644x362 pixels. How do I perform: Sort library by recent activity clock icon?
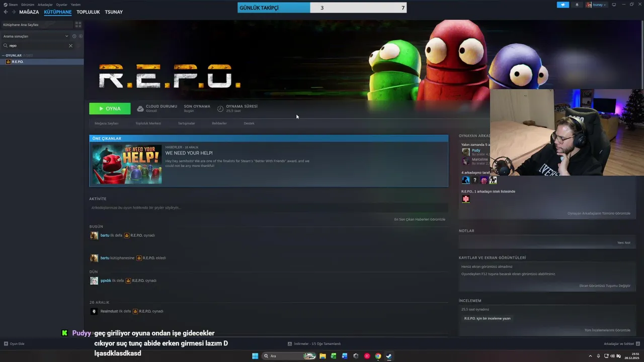click(74, 36)
